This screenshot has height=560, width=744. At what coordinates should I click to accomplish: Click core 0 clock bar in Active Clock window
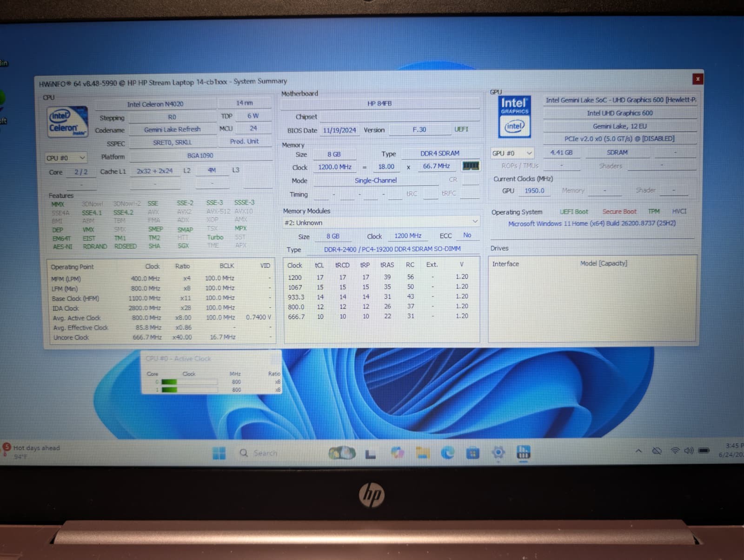pyautogui.click(x=189, y=382)
